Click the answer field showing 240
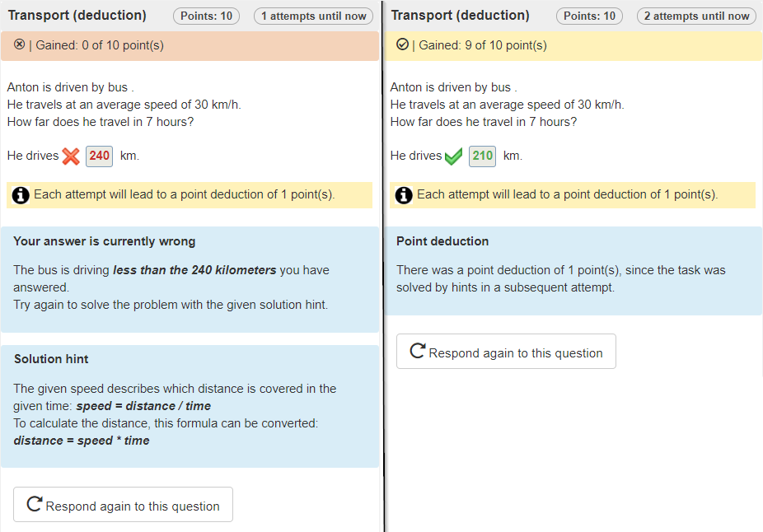Viewport: 763px width, 532px height. click(99, 156)
